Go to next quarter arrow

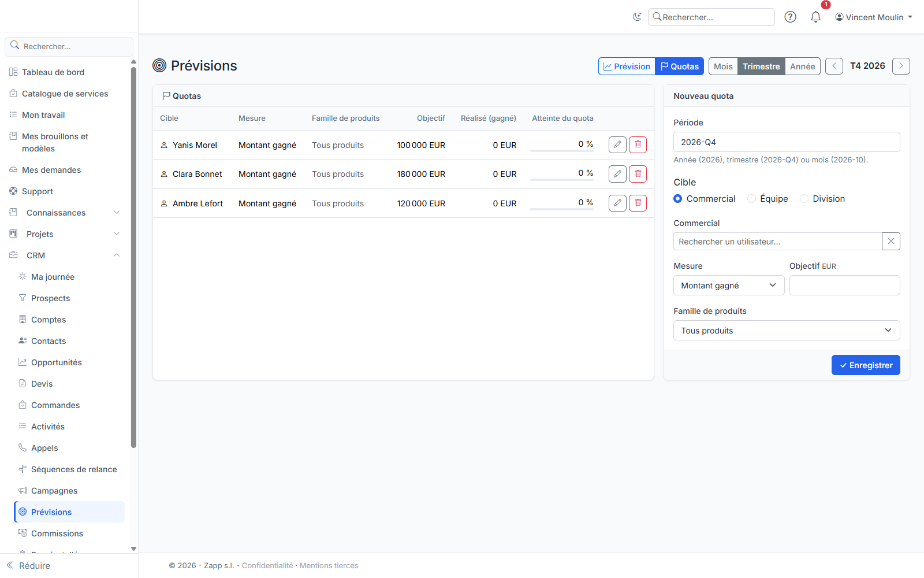(901, 66)
